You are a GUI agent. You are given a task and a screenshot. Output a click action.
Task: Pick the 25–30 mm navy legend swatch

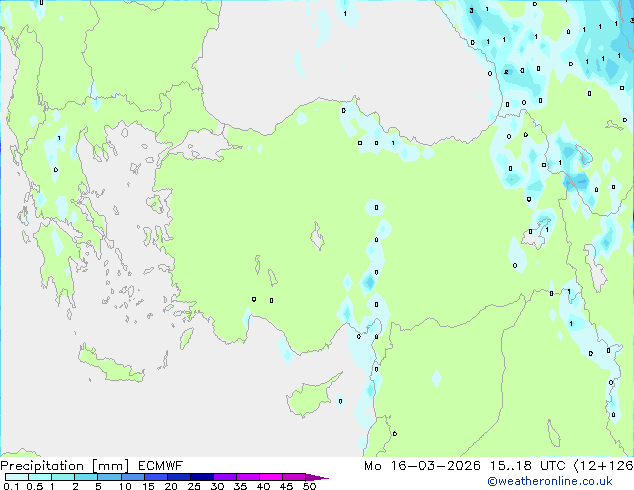pyautogui.click(x=201, y=477)
